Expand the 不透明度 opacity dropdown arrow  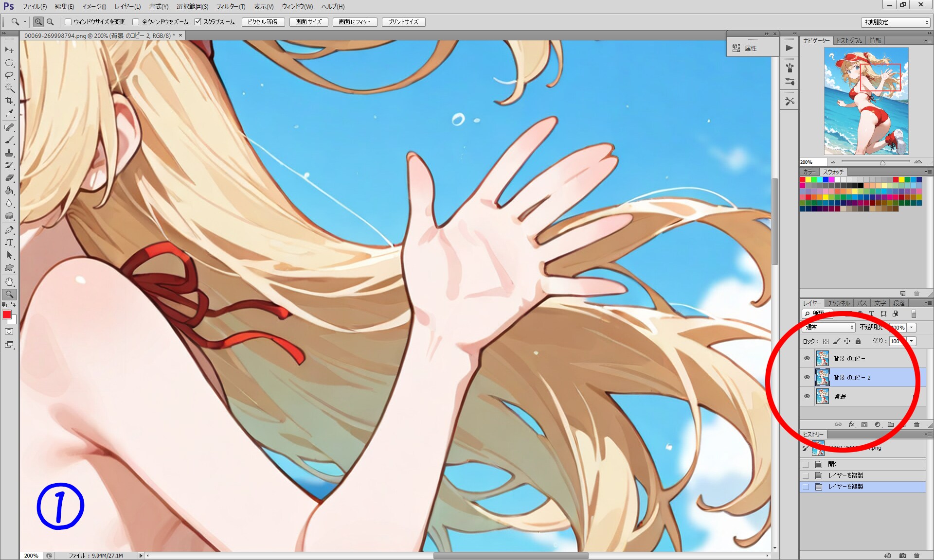pyautogui.click(x=912, y=327)
